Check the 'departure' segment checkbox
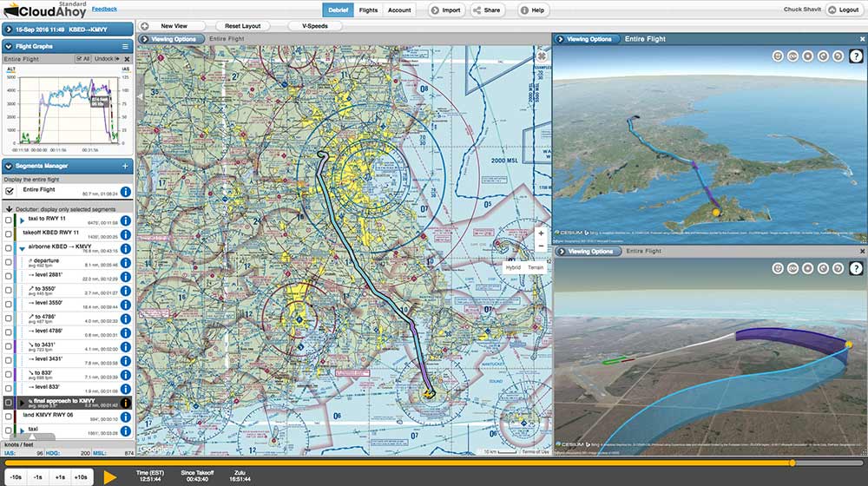Viewport: 868px width, 486px height. [x=9, y=262]
